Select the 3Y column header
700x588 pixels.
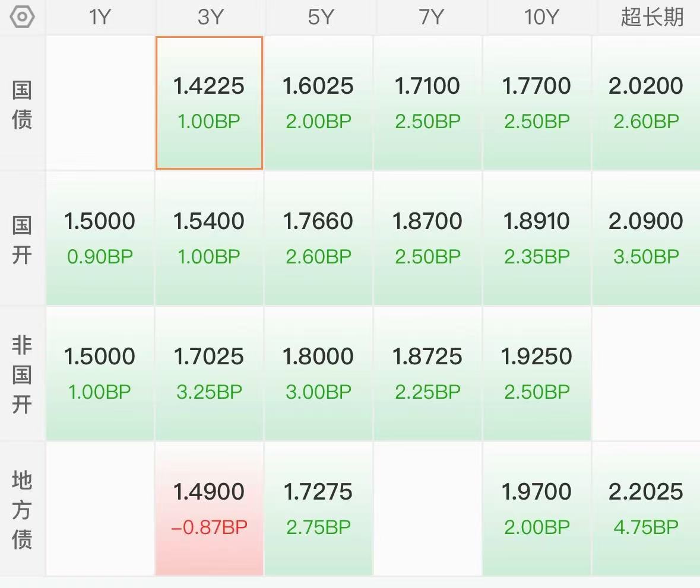pos(210,17)
